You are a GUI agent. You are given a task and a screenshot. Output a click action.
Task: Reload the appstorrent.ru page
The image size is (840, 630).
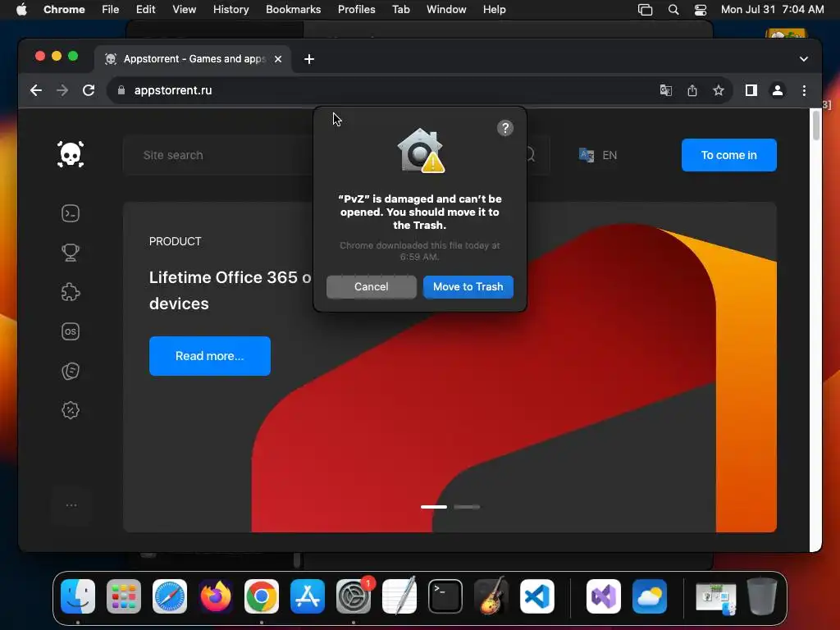pyautogui.click(x=89, y=90)
